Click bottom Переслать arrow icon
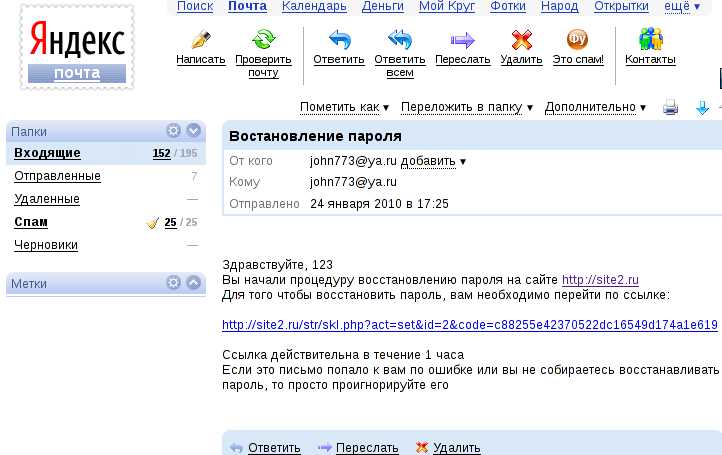722x455 pixels. tap(325, 447)
